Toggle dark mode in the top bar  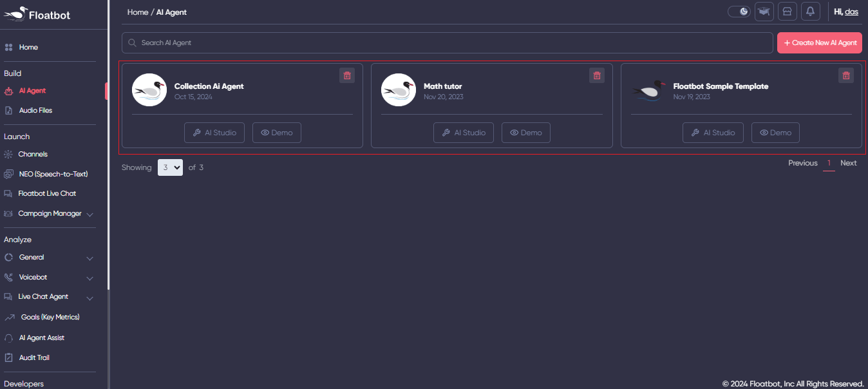[x=739, y=11]
